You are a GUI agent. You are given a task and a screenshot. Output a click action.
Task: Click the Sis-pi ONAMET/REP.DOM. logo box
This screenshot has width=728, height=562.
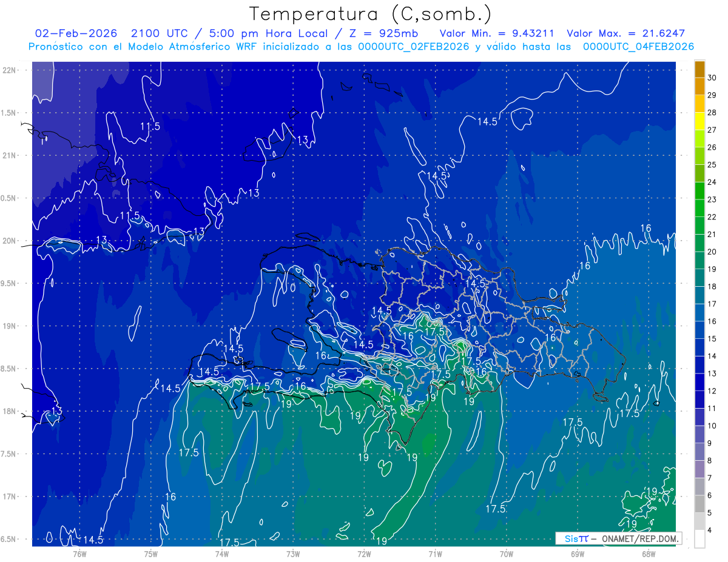(x=619, y=538)
